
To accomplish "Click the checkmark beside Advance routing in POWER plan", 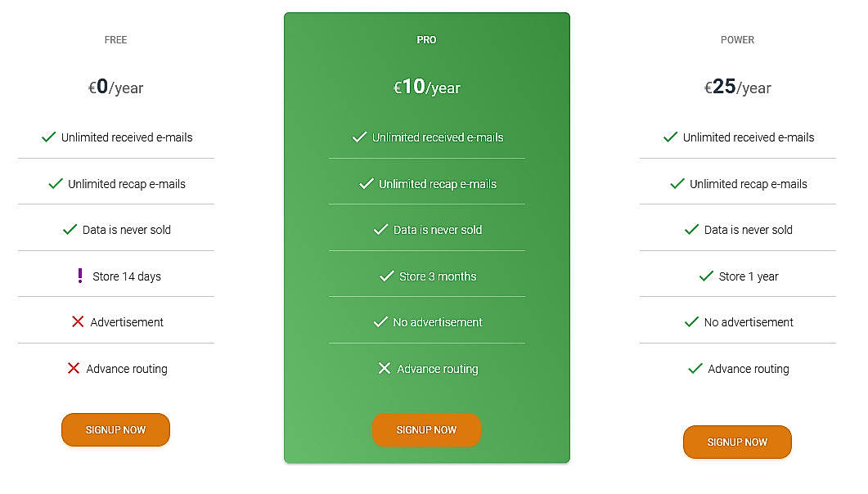I will click(x=696, y=368).
